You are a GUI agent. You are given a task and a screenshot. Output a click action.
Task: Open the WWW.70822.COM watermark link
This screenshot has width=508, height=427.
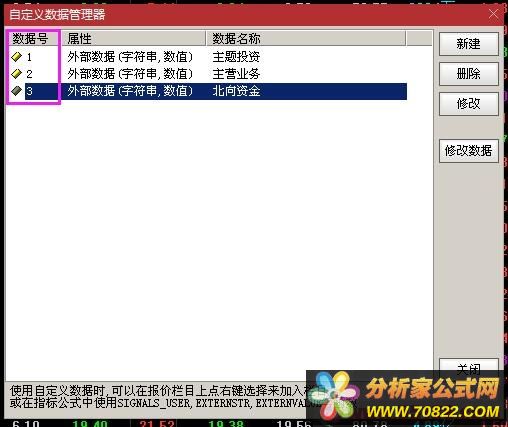433,412
